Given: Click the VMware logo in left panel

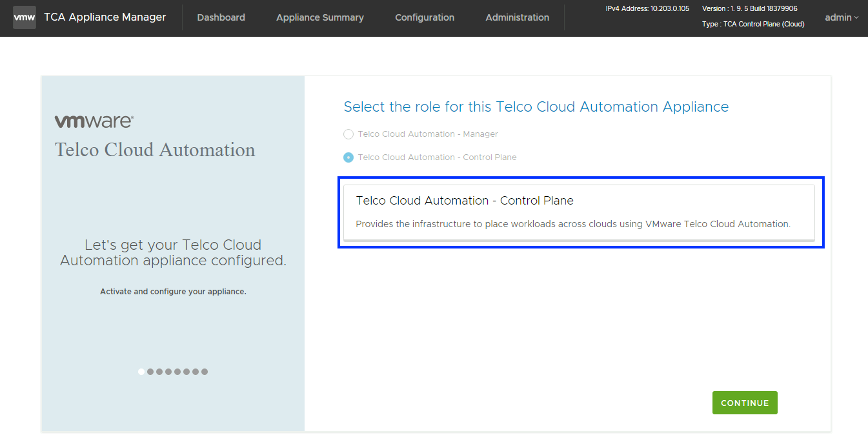Looking at the screenshot, I should pos(94,121).
